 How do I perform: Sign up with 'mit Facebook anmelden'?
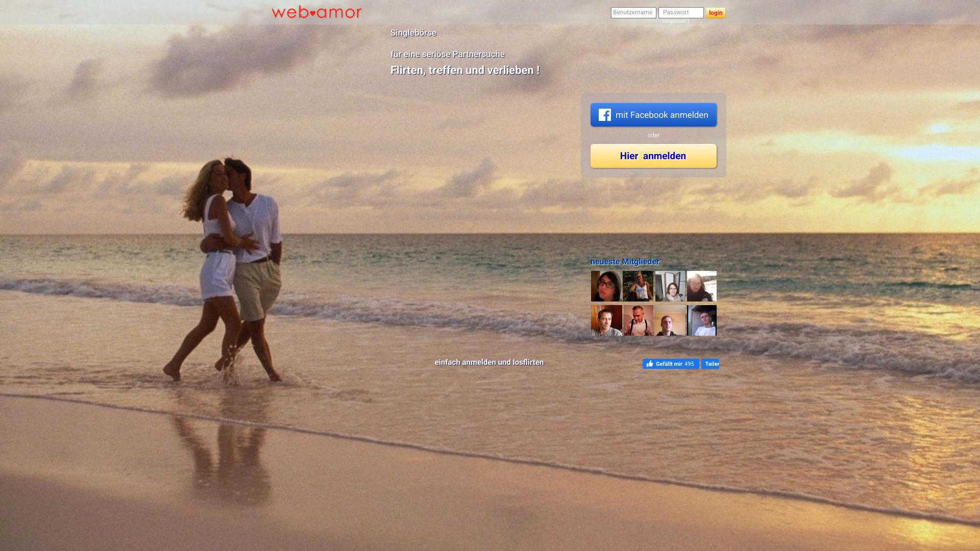653,115
